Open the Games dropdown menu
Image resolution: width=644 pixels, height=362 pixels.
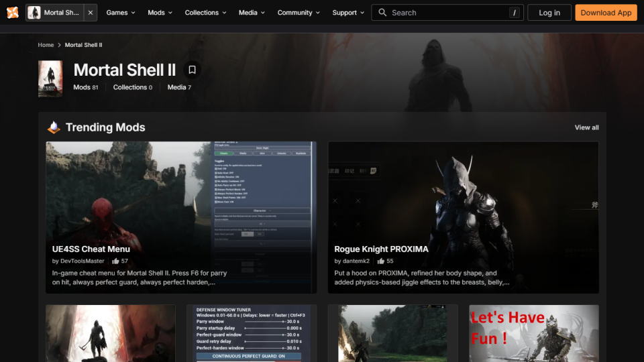(120, 12)
